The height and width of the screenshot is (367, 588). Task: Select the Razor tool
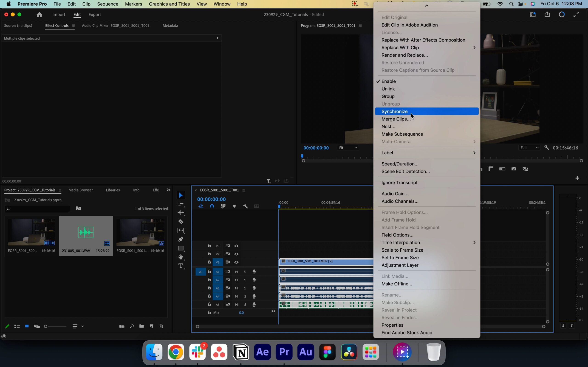pos(181,221)
